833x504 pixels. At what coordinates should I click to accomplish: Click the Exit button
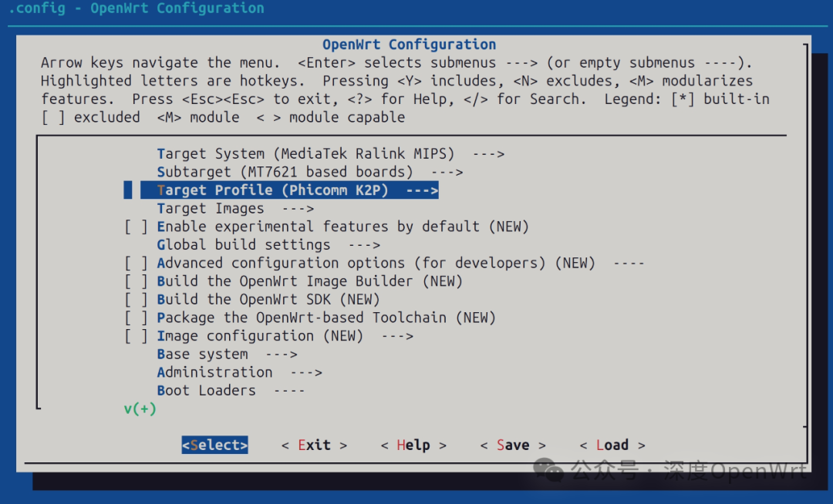pos(314,445)
